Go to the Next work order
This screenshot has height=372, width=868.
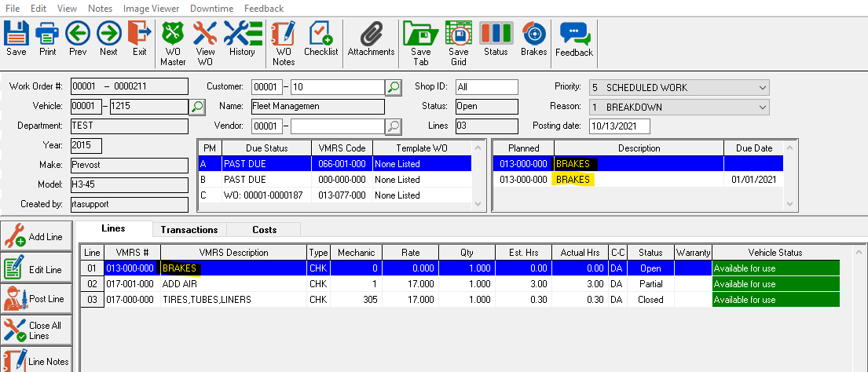coord(108,38)
